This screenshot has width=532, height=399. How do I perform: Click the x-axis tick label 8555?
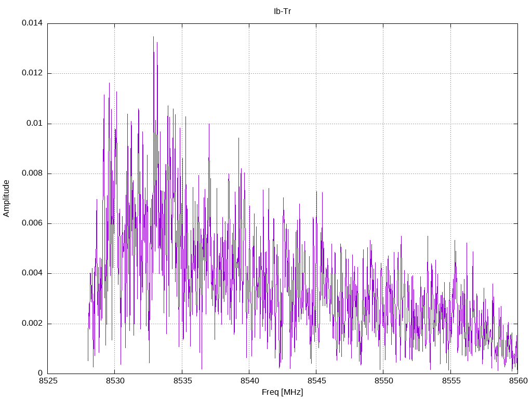pos(451,381)
